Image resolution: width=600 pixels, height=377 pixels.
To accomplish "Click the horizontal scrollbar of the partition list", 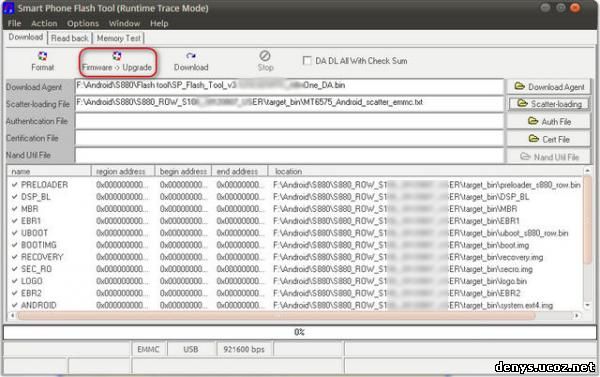I will (276, 315).
